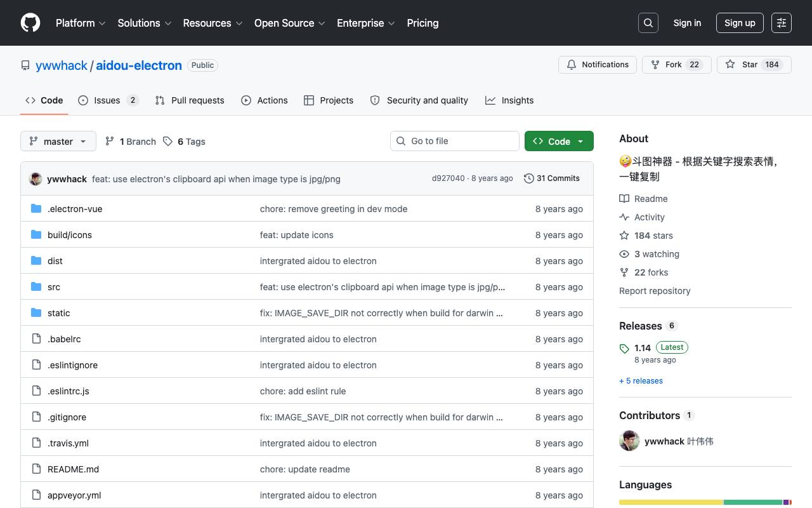Click the .babelrc file icon
Screen dimensions: 812x508
[36, 339]
